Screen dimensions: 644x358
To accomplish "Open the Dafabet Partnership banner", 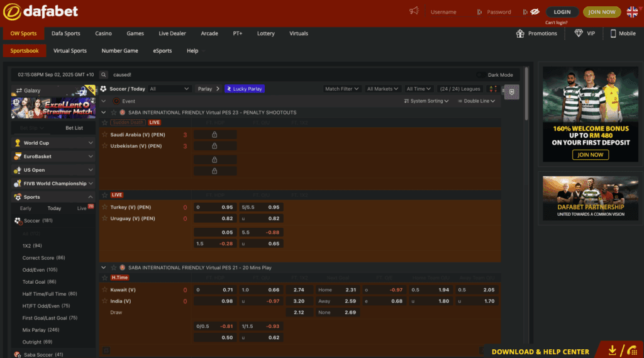I will click(x=591, y=198).
